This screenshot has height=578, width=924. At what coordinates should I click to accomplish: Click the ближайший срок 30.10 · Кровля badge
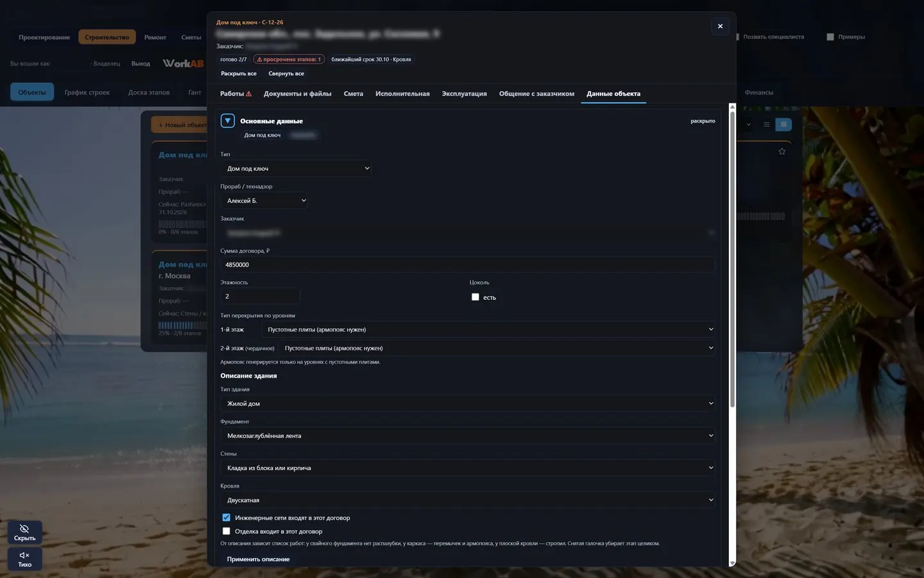[371, 59]
